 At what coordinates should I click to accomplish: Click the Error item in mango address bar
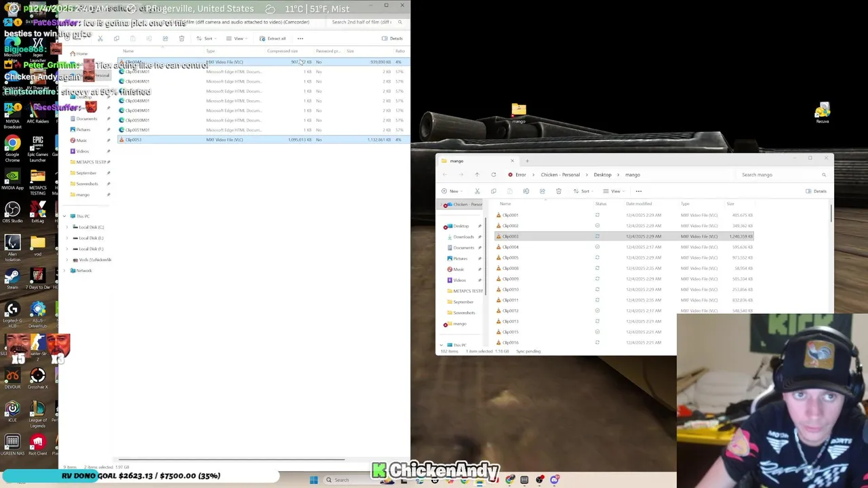[x=517, y=175]
